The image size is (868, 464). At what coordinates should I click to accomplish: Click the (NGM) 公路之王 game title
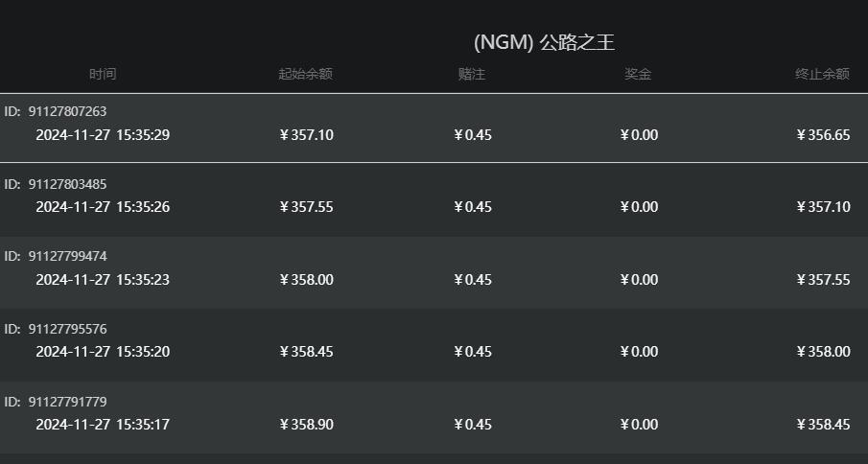(544, 42)
